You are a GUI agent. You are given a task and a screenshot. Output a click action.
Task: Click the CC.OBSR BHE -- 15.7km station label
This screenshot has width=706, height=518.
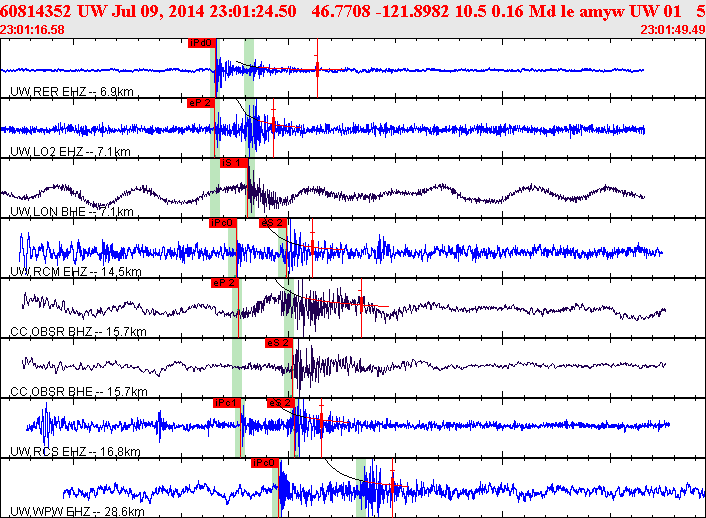(x=79, y=392)
